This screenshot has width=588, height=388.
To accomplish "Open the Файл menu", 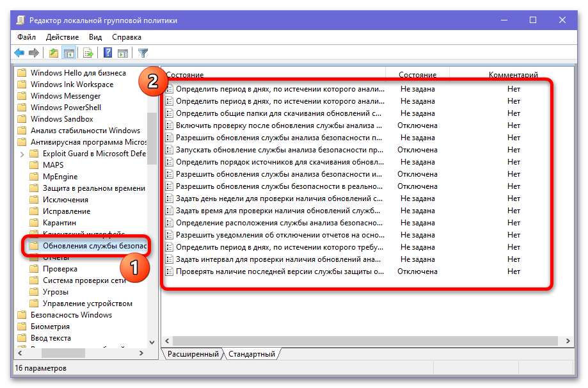I will 26,37.
